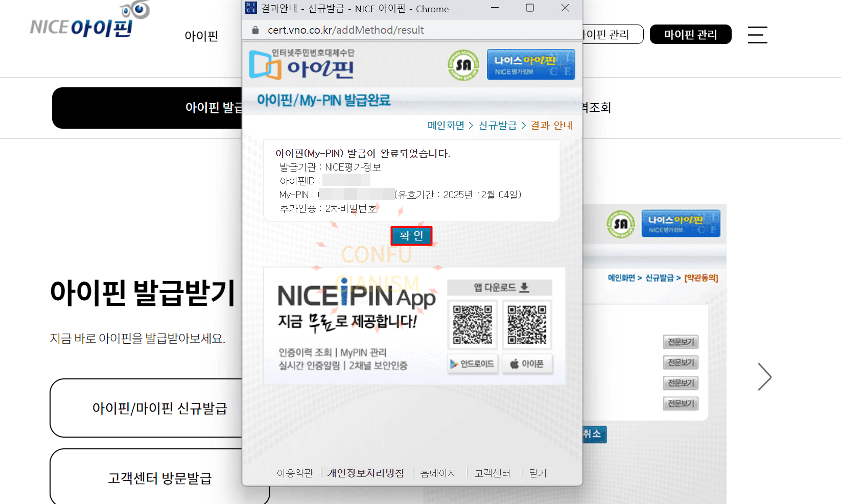This screenshot has height=504, width=841.
Task: Open the 신규발급 breadcrumb link in popup
Action: click(498, 125)
